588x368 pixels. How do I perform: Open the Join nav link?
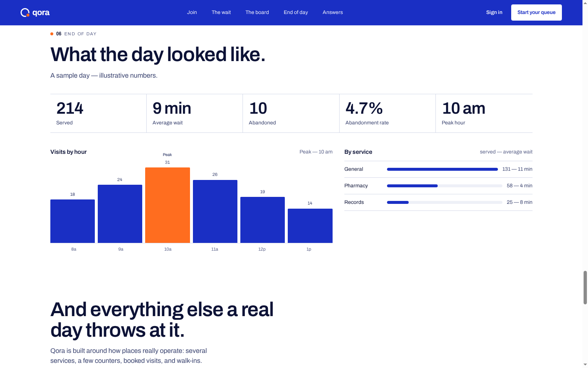[x=192, y=13]
